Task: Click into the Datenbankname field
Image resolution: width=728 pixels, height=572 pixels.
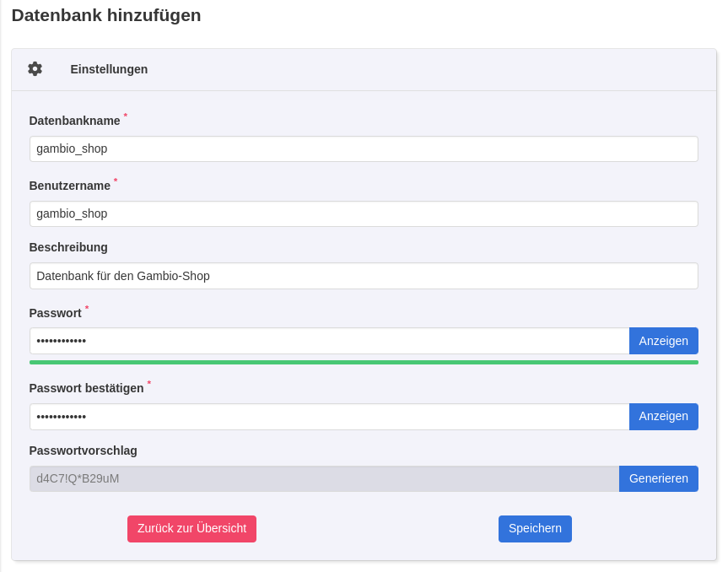Action: [x=363, y=148]
